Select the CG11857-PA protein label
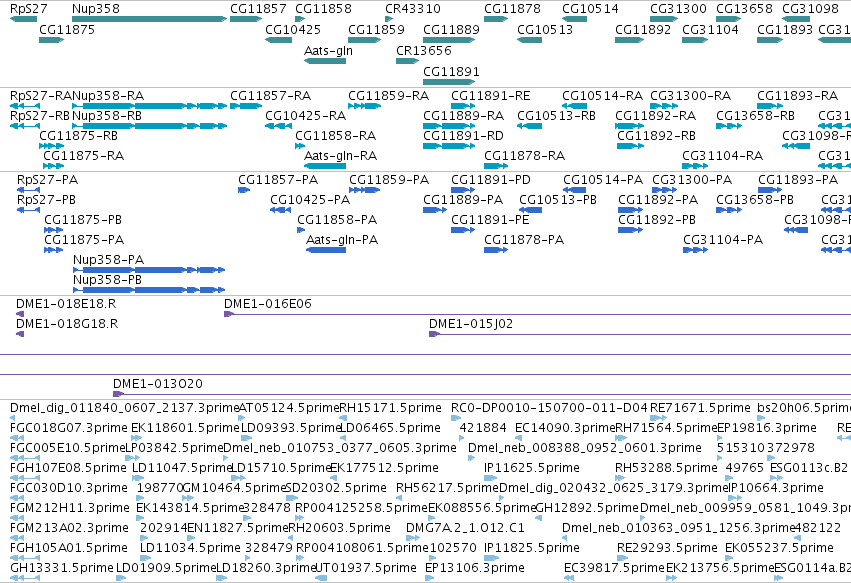The image size is (851, 583). click(x=278, y=180)
